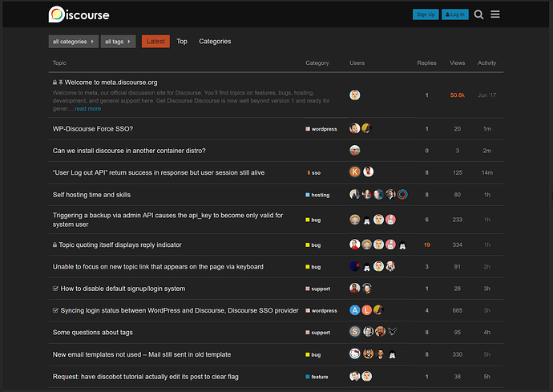The image size is (553, 392).
Task: Click S avatar on Some questions about tags row
Action: point(355,332)
